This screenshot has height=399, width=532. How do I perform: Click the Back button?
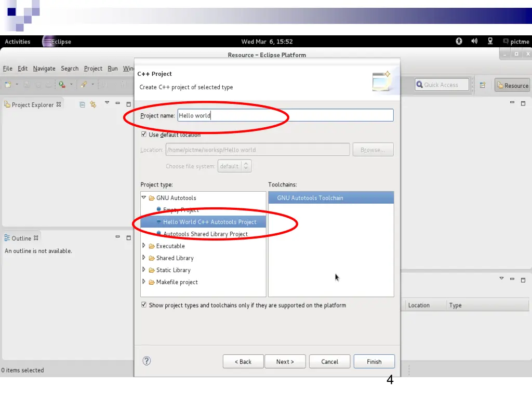tap(243, 362)
